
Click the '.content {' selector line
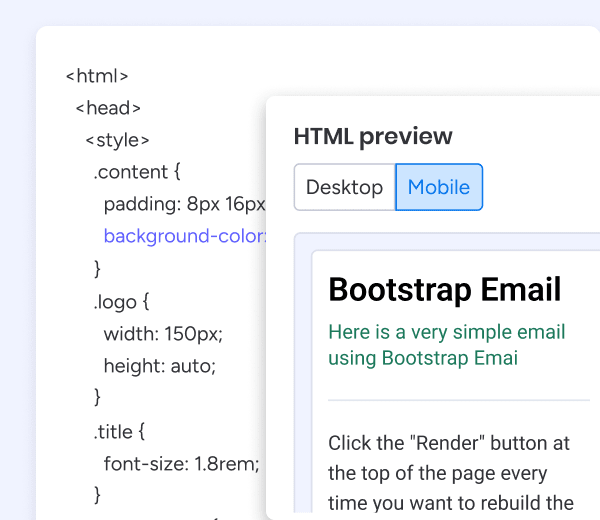click(x=137, y=172)
